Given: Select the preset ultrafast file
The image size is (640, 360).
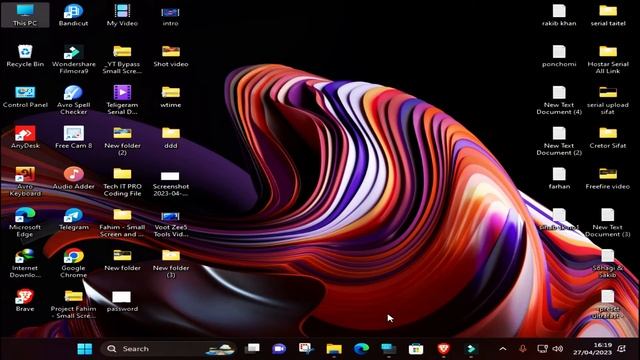Looking at the screenshot, I should click(608, 304).
